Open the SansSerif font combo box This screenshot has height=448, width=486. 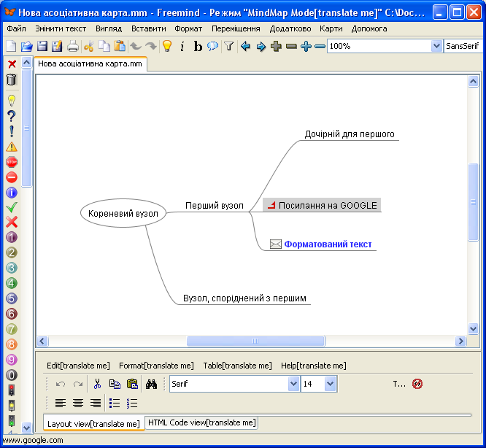463,46
